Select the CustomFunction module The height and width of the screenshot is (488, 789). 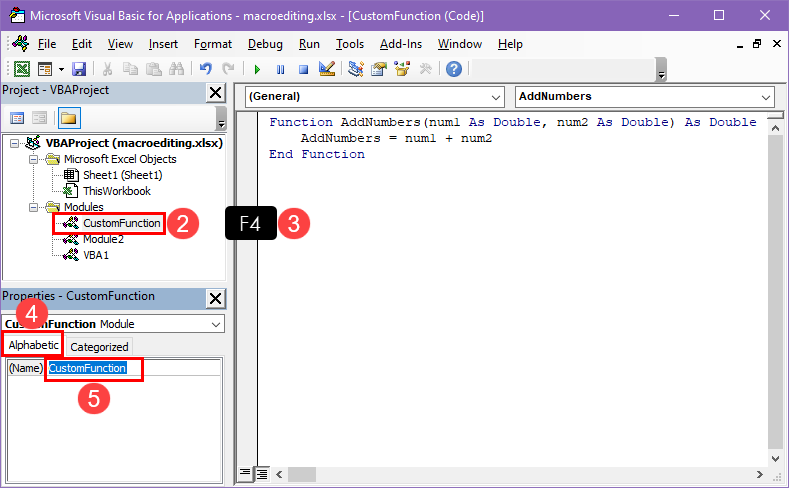(x=122, y=223)
